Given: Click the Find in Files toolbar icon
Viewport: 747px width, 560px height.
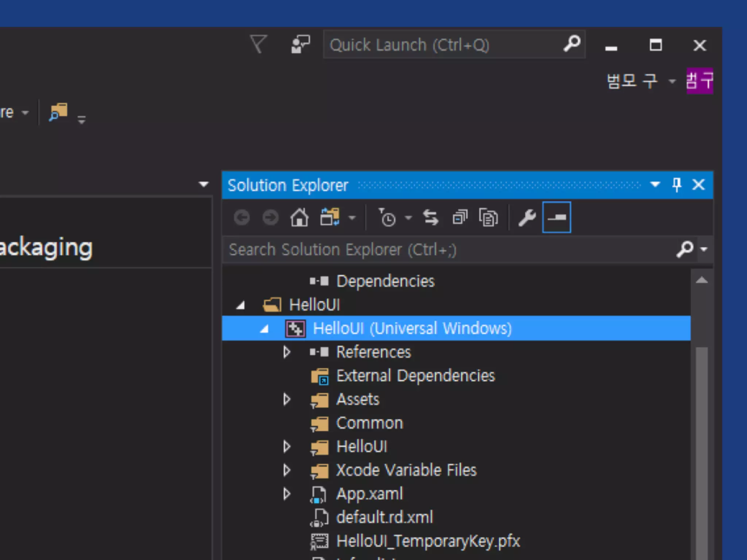Looking at the screenshot, I should [x=59, y=112].
